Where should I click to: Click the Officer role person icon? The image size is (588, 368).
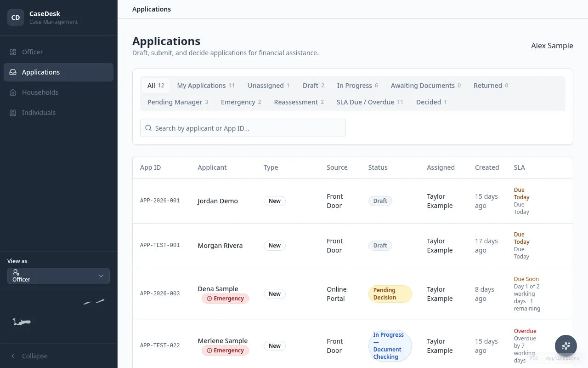pos(16,272)
